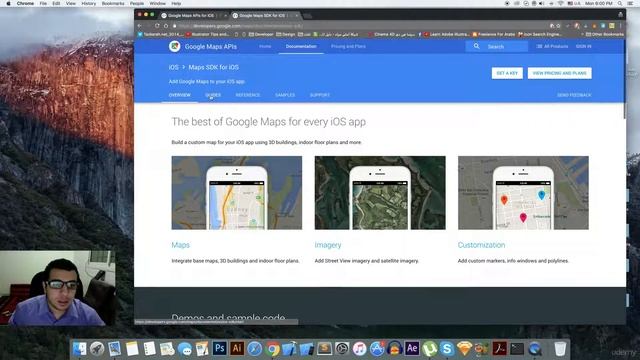Switch to the Support tab

[x=320, y=95]
